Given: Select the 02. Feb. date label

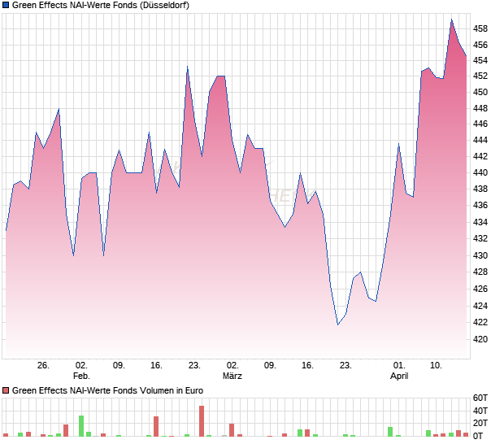Looking at the screenshot, I should click(x=80, y=371).
